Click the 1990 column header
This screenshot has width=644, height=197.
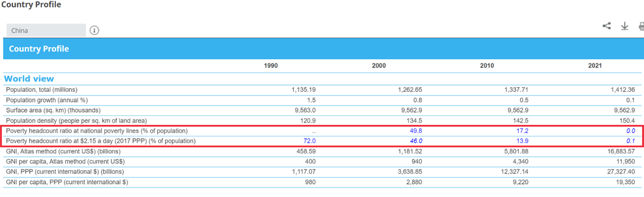point(270,66)
